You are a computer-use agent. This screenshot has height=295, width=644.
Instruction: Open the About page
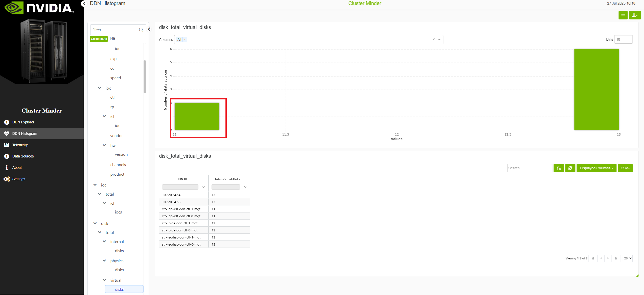pyautogui.click(x=42, y=168)
